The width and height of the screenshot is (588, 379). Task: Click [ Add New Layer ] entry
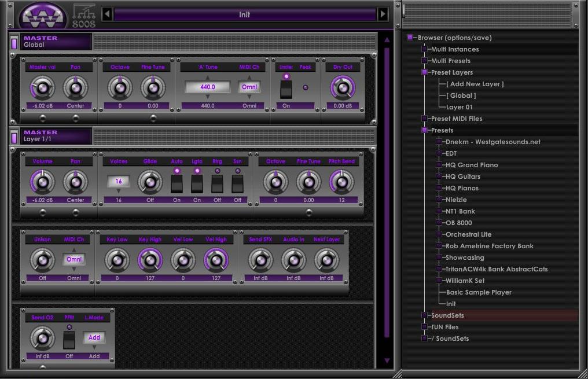pyautogui.click(x=475, y=84)
